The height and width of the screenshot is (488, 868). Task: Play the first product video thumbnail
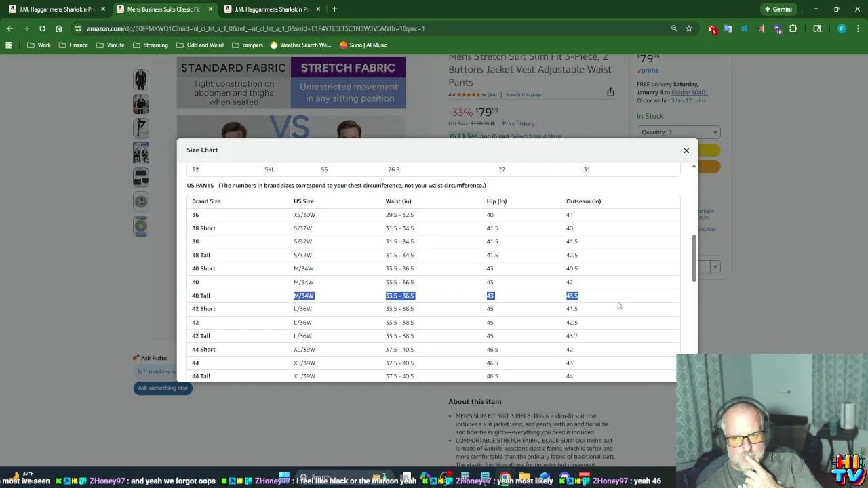coord(140,201)
